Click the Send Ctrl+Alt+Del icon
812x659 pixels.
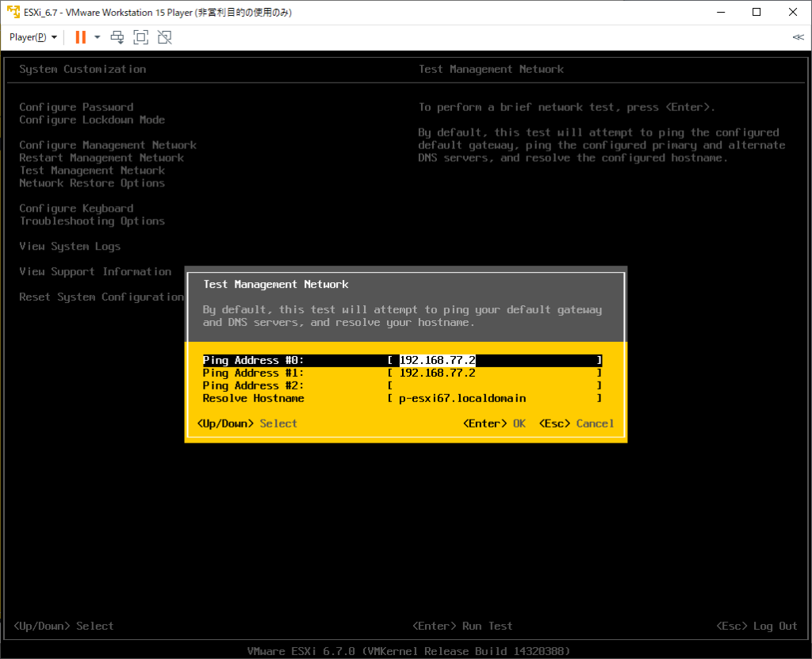click(117, 37)
